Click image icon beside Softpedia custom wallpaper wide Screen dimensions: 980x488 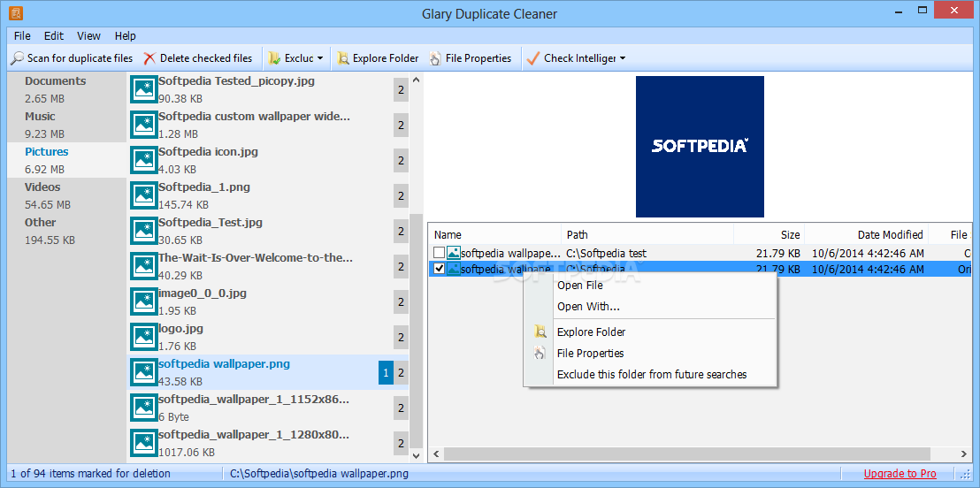pos(144,125)
